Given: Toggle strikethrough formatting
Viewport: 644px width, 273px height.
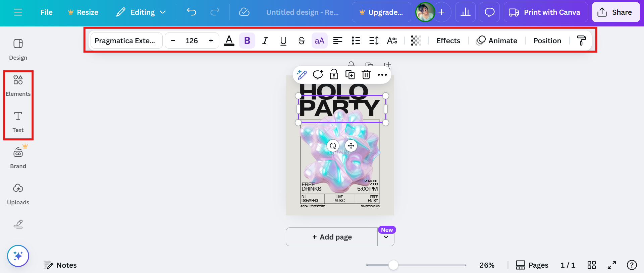Looking at the screenshot, I should (x=302, y=41).
